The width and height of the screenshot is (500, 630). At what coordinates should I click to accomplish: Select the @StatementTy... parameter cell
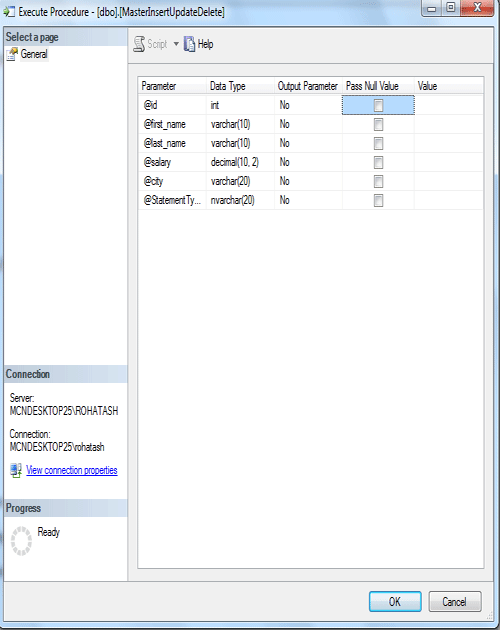[172, 200]
